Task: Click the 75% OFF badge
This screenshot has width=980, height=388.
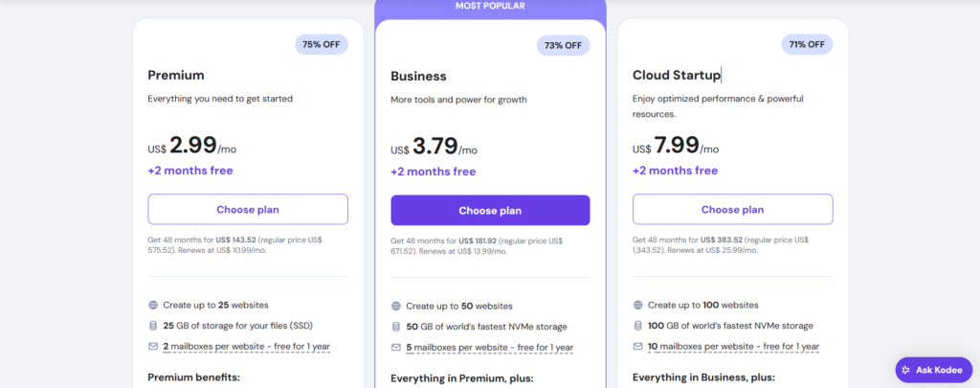Action: click(322, 44)
